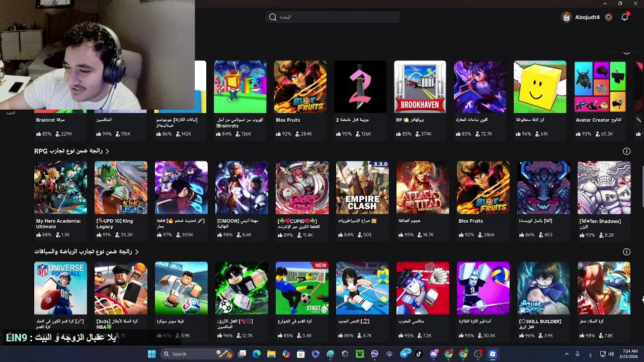Open Discord from the taskbar
Screen dimensions: 644x362
[x=434, y=354]
